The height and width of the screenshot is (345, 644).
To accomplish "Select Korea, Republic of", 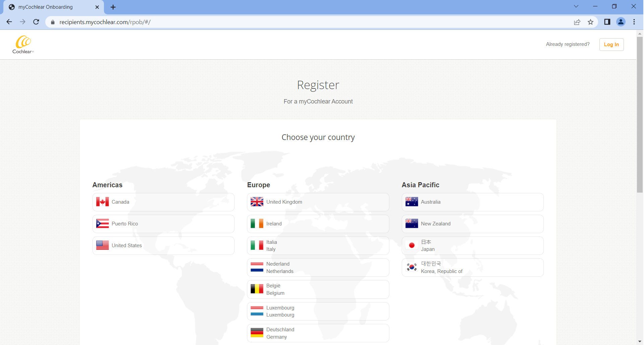I will 472,267.
